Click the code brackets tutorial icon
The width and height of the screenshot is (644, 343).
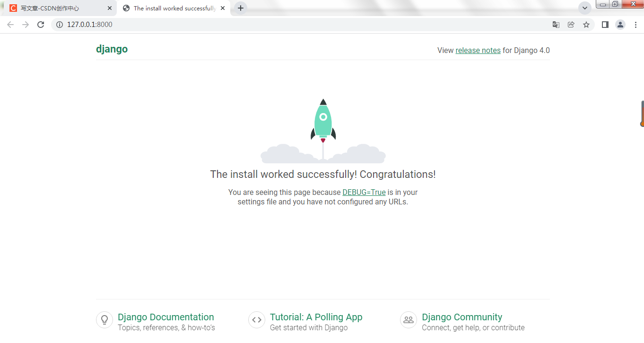pos(257,320)
